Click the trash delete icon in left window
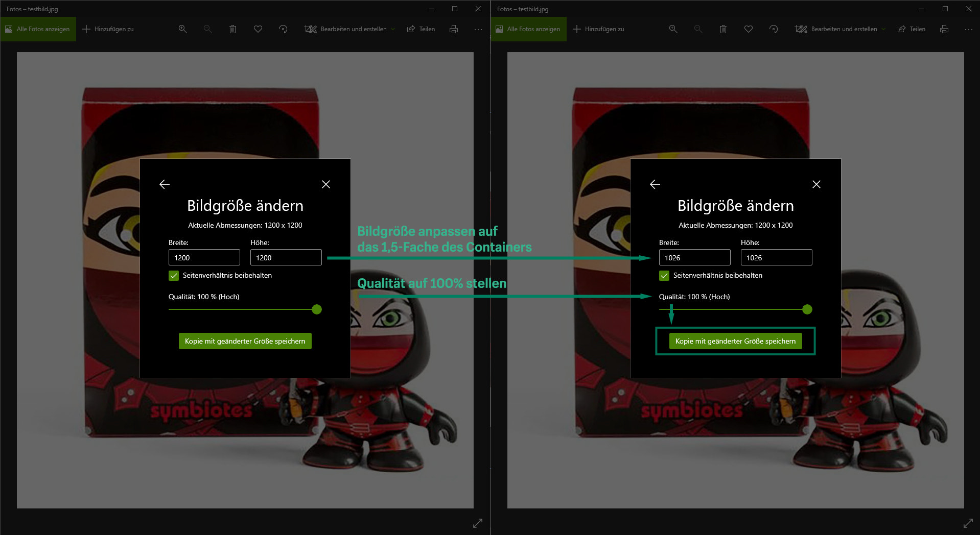The height and width of the screenshot is (535, 980). coord(232,29)
